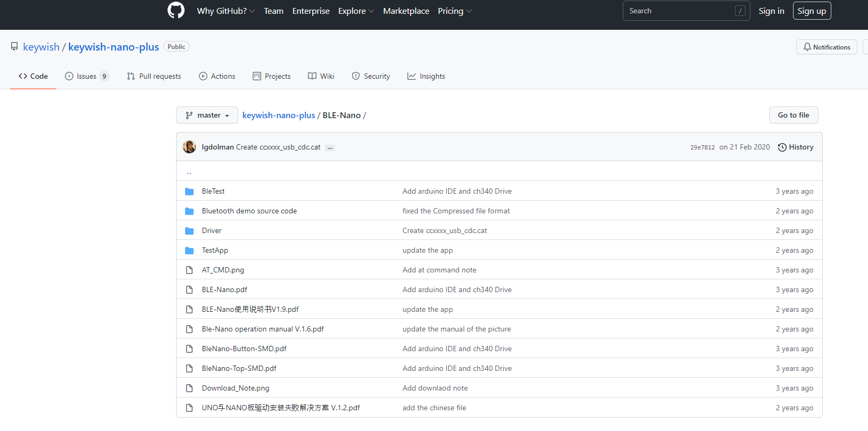Click the git branch icon on master button
This screenshot has width=868, height=431.
point(189,115)
